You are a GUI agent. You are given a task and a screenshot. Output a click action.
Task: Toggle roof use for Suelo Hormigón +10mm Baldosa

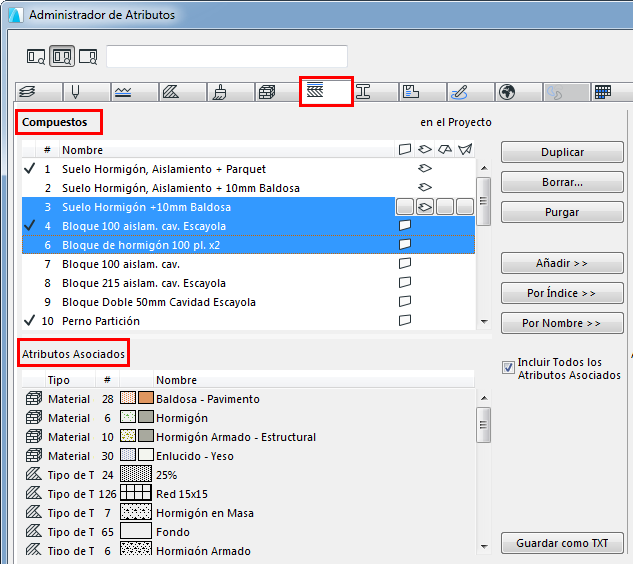pos(445,207)
